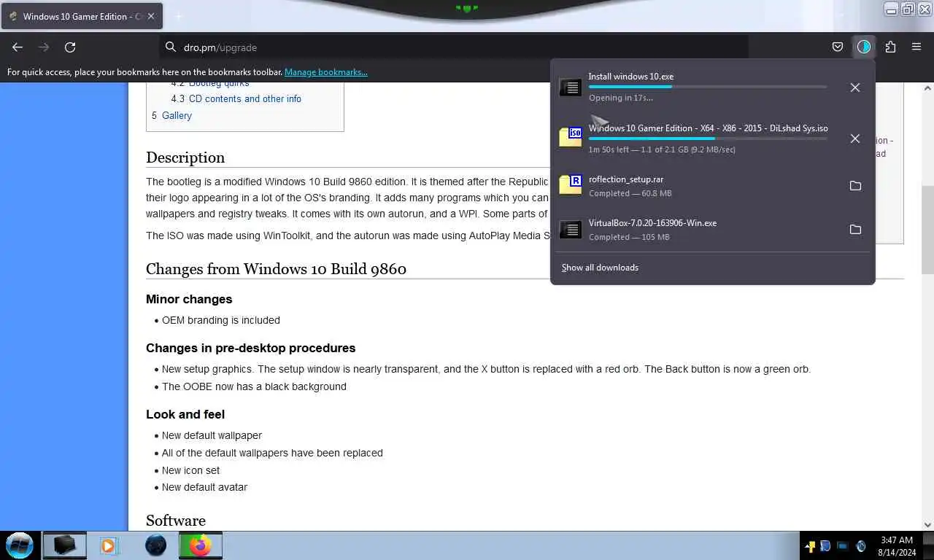Image resolution: width=934 pixels, height=560 pixels.
Task: Click the Install windows 10.exe progress bar
Action: (x=708, y=87)
